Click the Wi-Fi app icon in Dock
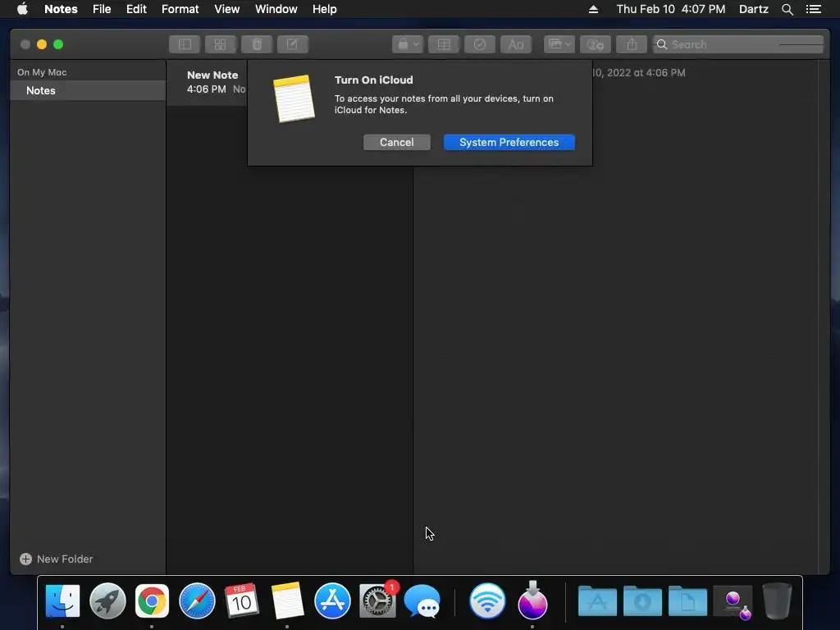 click(x=487, y=601)
